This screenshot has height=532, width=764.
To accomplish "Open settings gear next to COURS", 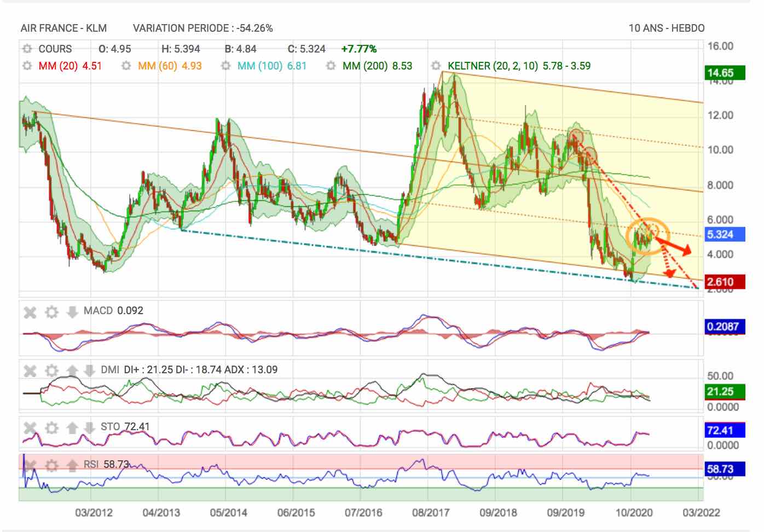I will pos(27,49).
